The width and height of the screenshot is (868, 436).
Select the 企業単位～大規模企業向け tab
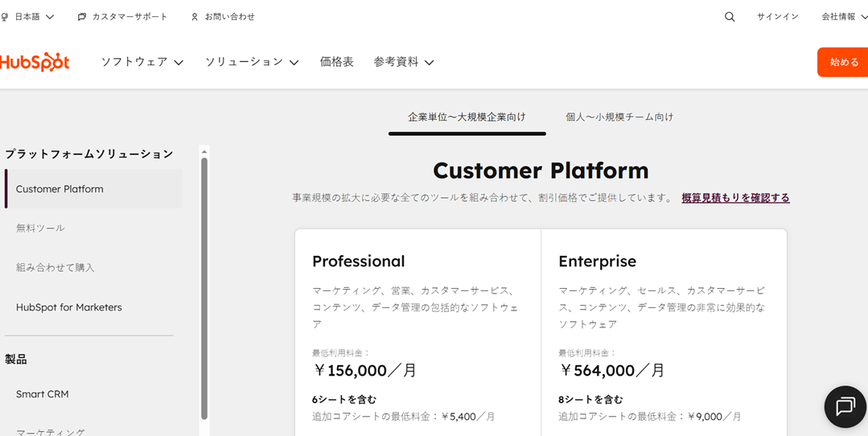pos(467,117)
